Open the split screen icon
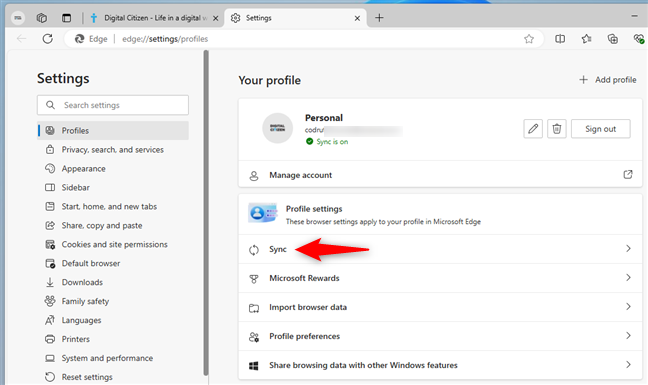Viewport: 648px width, 385px height. [560, 39]
